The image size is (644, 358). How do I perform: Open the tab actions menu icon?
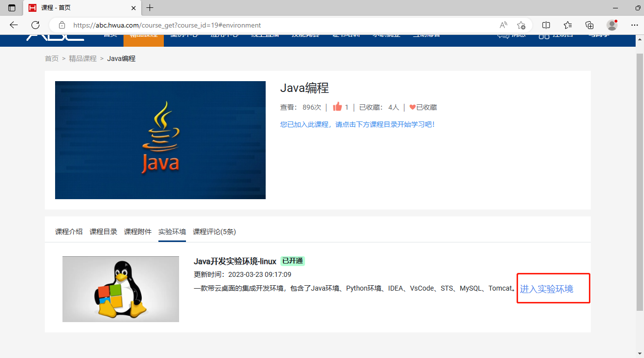[12, 8]
